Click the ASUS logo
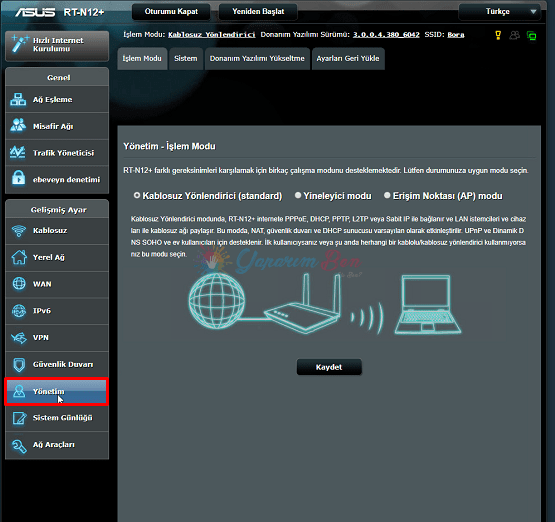This screenshot has width=555, height=522. (x=35, y=12)
